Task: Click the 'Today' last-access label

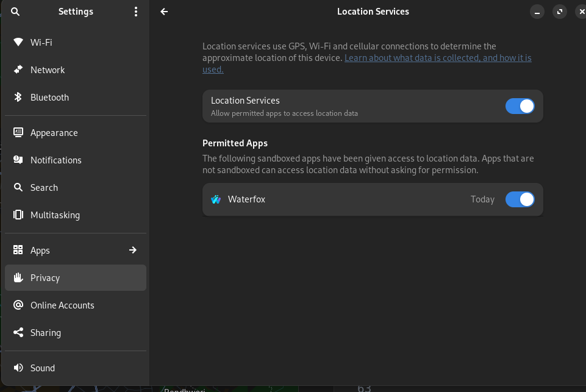Action: pyautogui.click(x=482, y=199)
